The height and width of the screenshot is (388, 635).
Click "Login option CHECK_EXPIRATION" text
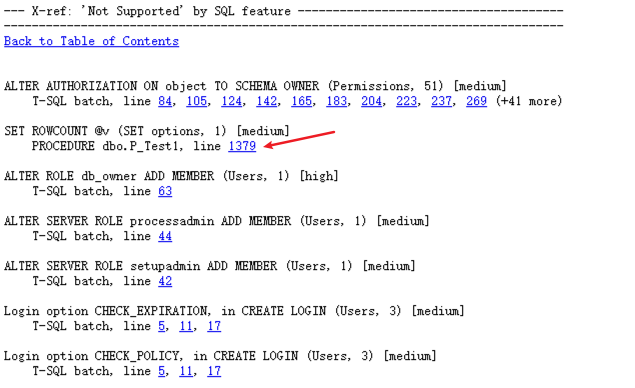tap(107, 311)
